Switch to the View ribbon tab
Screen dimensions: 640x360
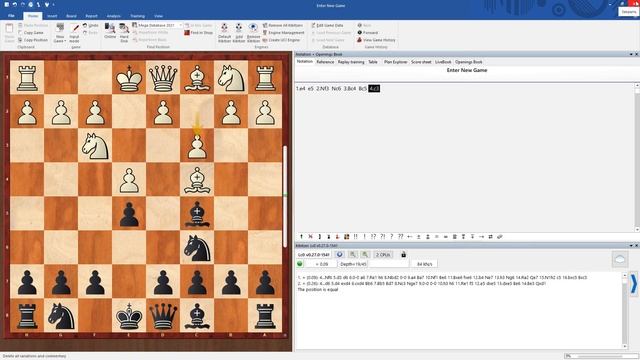tap(158, 16)
